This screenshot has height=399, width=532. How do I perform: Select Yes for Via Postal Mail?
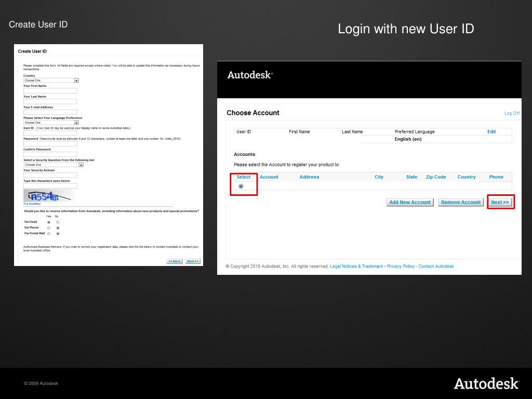click(49, 234)
